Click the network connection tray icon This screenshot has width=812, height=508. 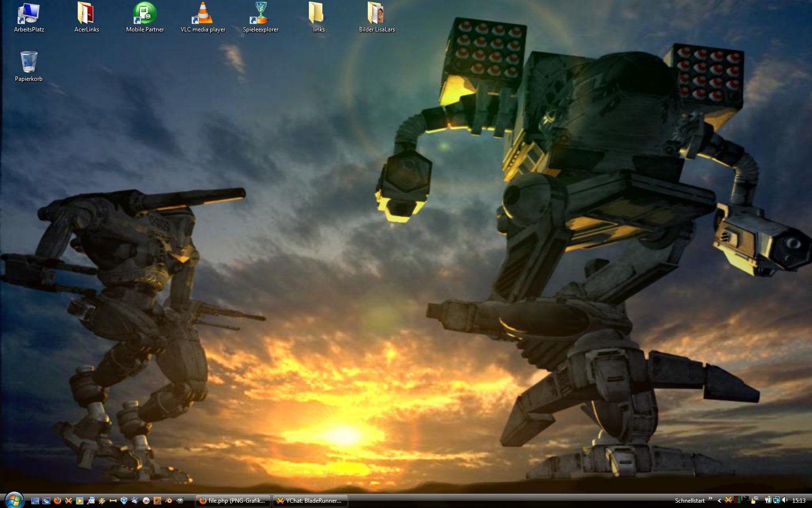[x=776, y=501]
